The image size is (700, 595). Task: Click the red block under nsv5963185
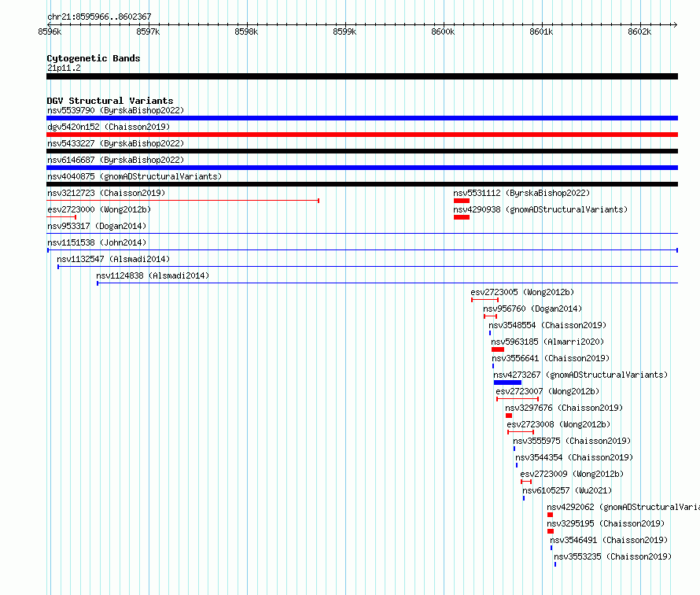pos(498,349)
